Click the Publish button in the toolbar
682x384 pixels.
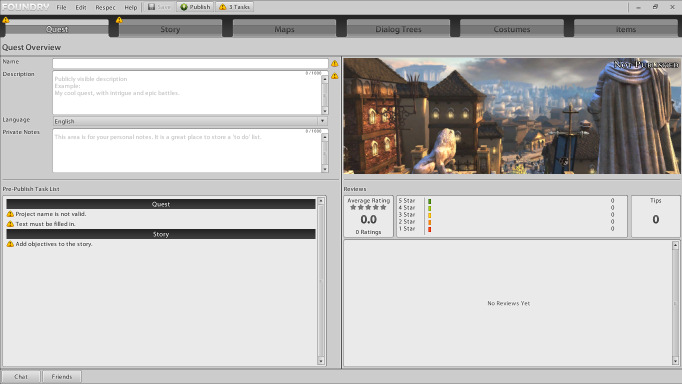click(195, 7)
